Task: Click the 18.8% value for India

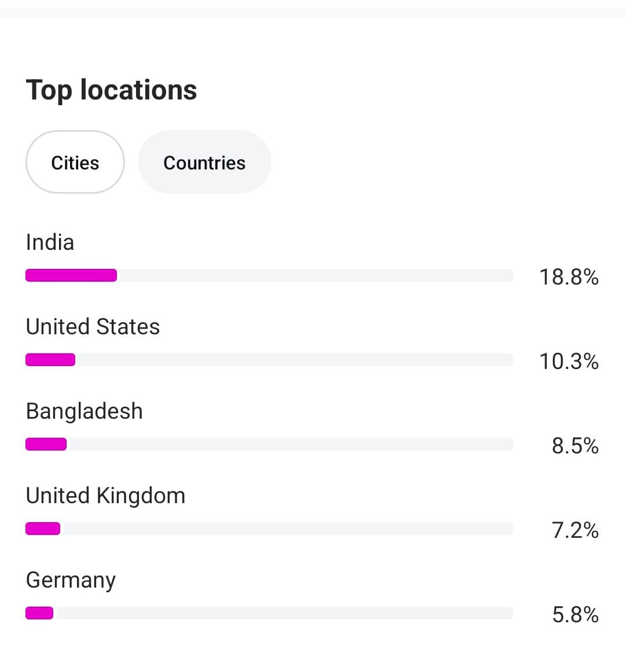Action: 569,277
